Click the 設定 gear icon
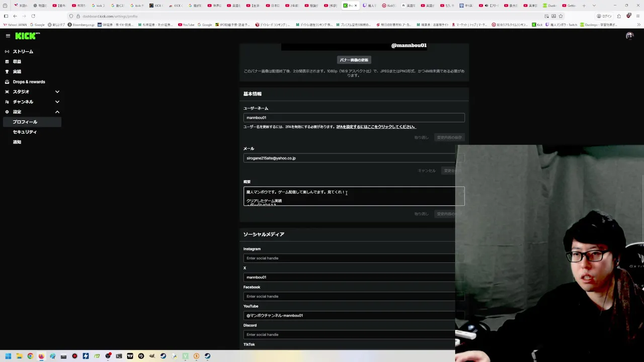Viewport: 644px width, 362px height. (x=7, y=112)
